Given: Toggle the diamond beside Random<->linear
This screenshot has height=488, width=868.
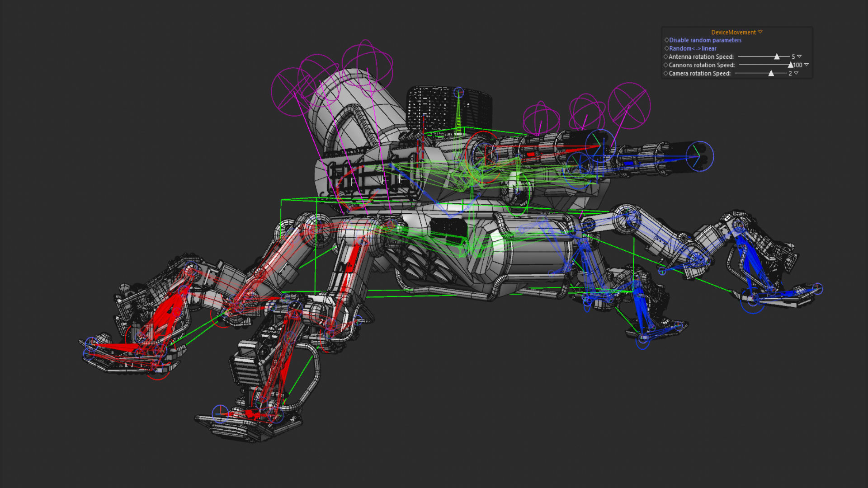Looking at the screenshot, I should point(666,48).
